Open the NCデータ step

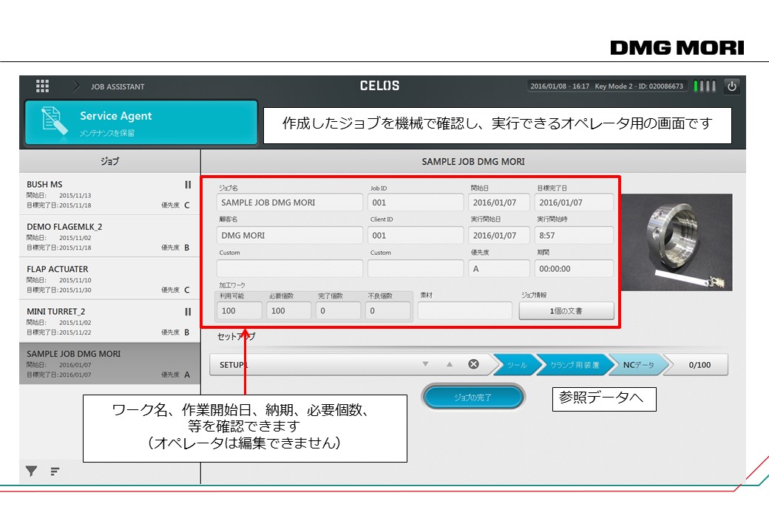638,365
